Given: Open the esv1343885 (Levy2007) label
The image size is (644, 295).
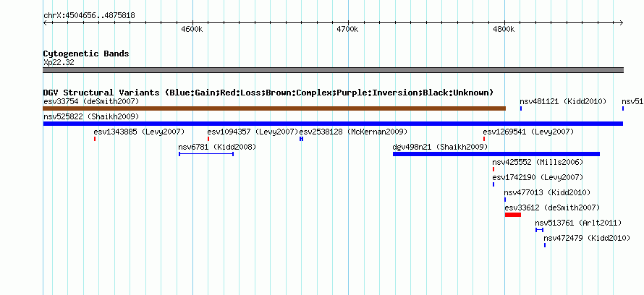Looking at the screenshot, I should coord(139,132).
